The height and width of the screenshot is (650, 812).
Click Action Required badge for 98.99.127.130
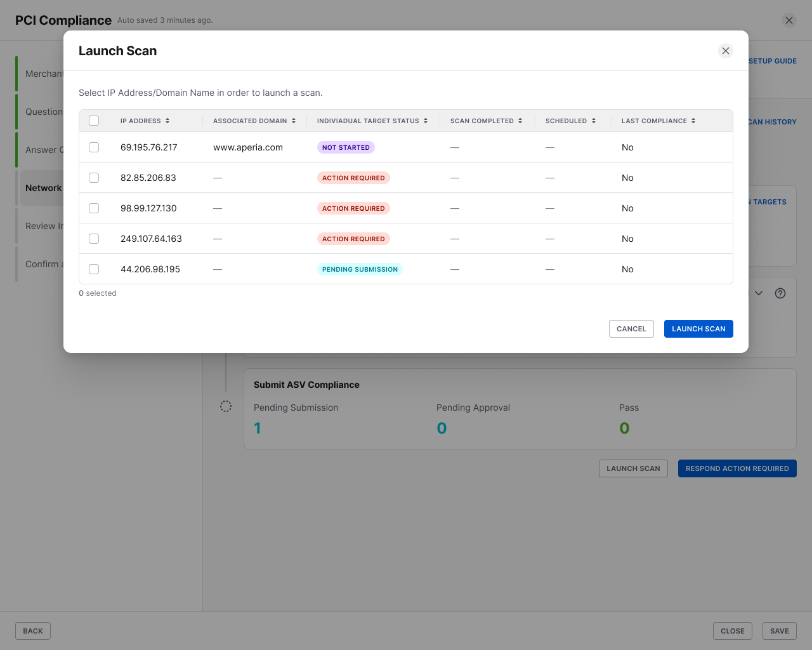[x=353, y=208]
